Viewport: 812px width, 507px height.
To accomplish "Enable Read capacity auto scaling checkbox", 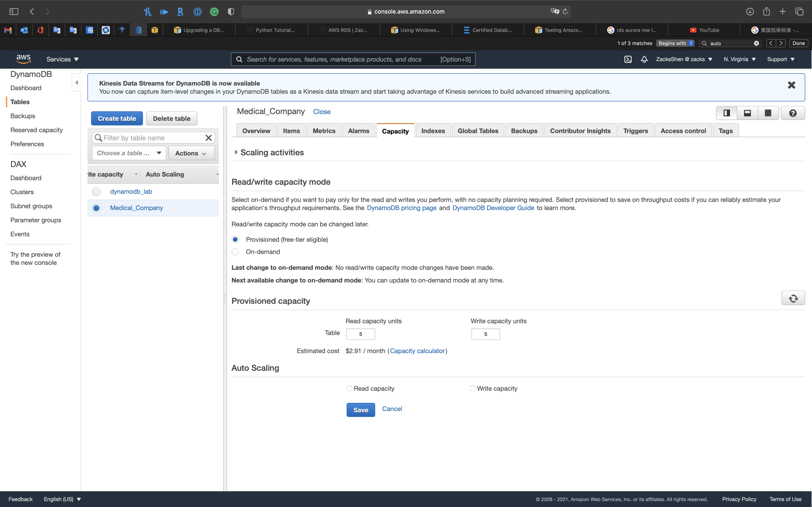I will (349, 388).
